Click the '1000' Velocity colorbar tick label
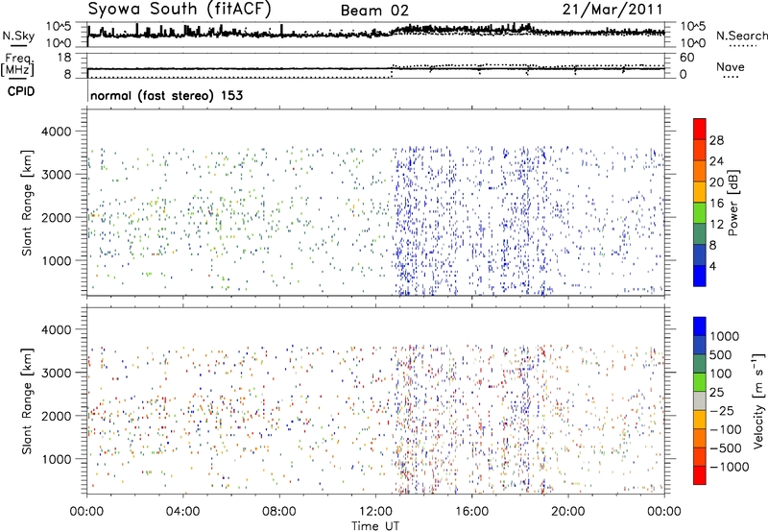This screenshot has height=532, width=768. pos(725,336)
